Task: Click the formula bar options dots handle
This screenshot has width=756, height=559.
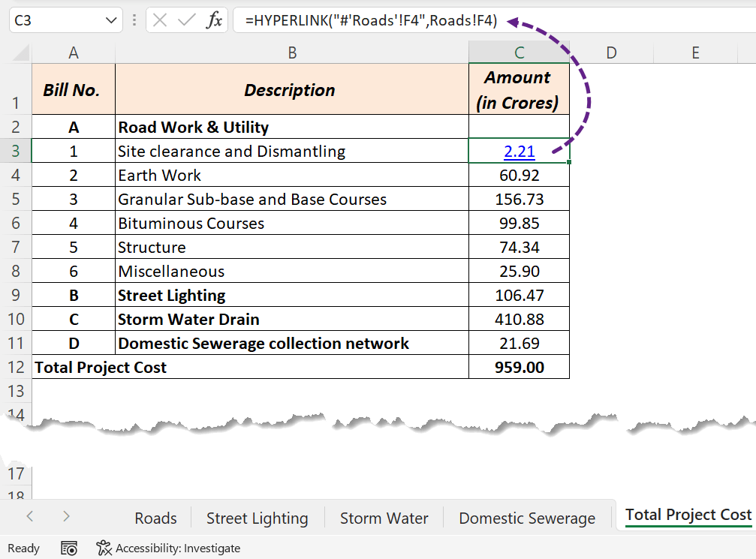Action: coord(134,20)
